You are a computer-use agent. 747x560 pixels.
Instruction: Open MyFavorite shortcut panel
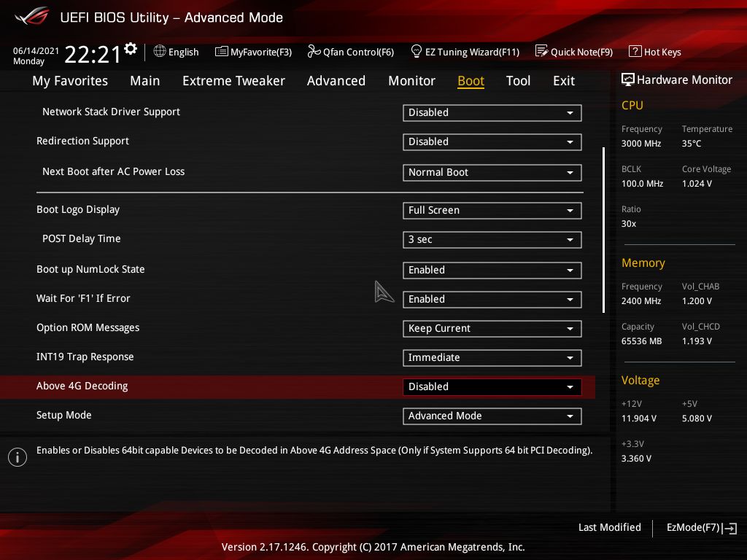[x=253, y=52]
